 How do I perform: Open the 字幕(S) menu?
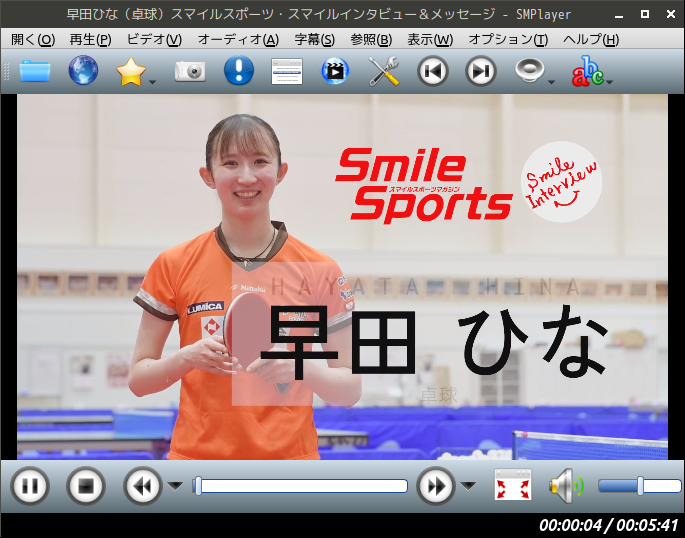315,40
